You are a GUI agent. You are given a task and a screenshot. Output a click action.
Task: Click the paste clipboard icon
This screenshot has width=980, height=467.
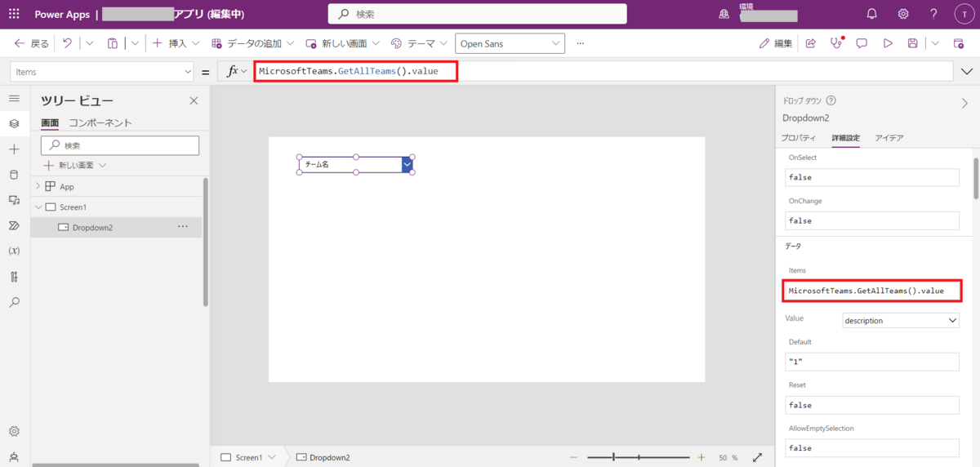(113, 43)
